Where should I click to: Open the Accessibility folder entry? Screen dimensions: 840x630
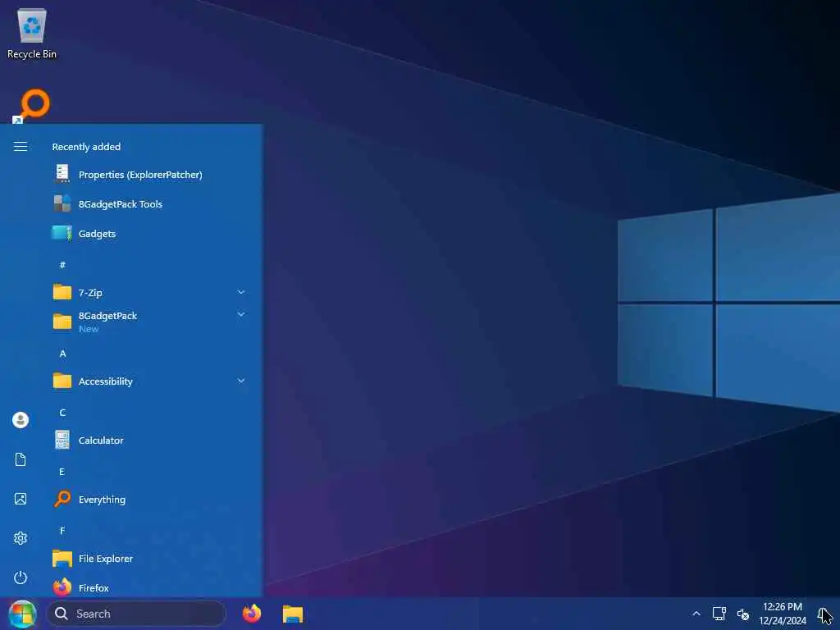[x=149, y=381]
